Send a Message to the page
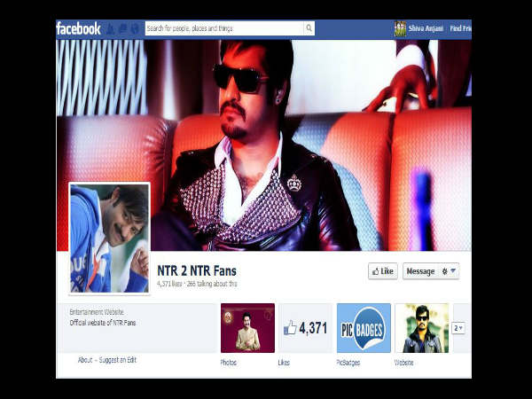Viewport: 532px width, 399px height. click(x=420, y=271)
